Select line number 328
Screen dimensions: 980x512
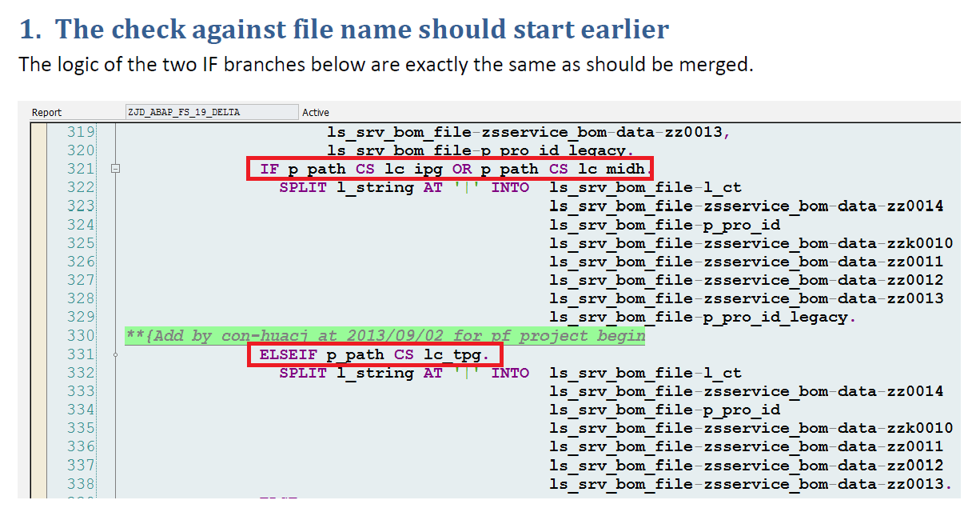point(81,298)
